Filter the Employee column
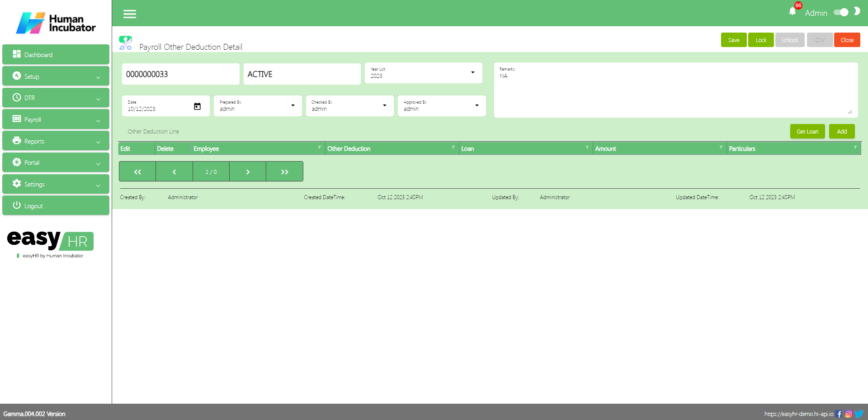This screenshot has height=420, width=868. (320, 148)
